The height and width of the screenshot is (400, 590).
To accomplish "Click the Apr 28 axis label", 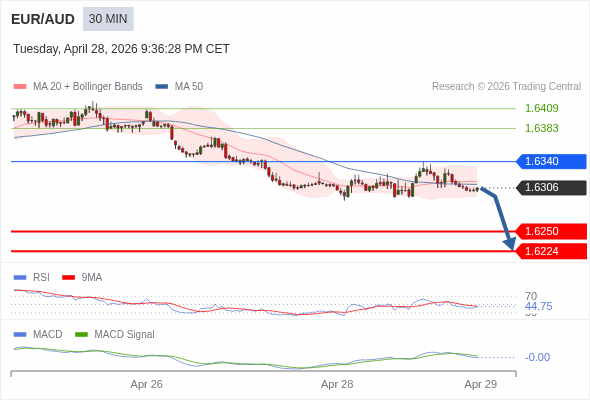I will pyautogui.click(x=337, y=385).
